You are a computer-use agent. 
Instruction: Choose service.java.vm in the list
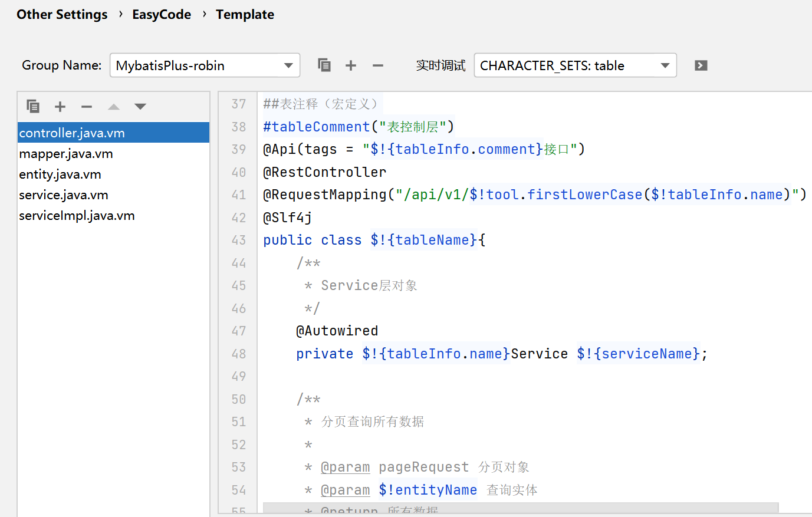pyautogui.click(x=64, y=195)
